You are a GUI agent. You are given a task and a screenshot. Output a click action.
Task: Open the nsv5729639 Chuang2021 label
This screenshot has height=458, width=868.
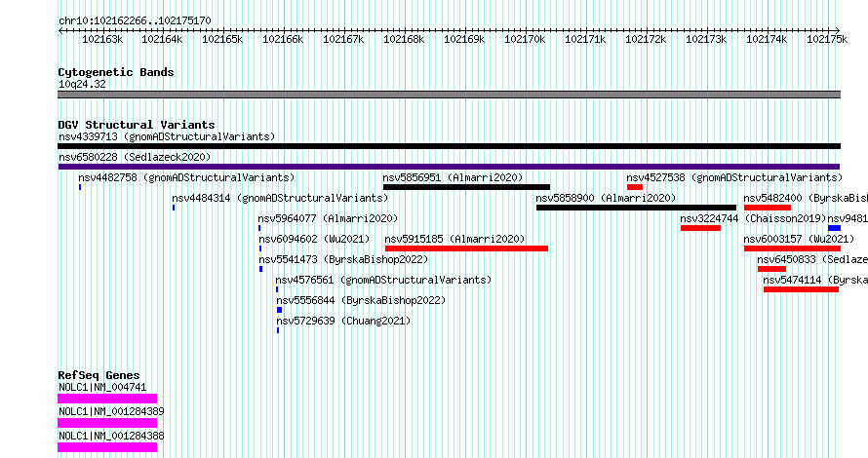point(343,321)
